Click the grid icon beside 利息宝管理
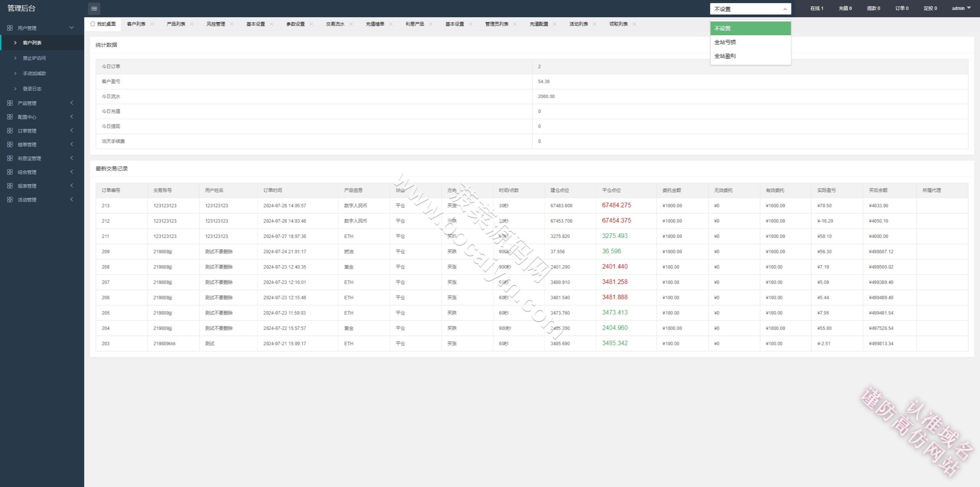 [10, 158]
